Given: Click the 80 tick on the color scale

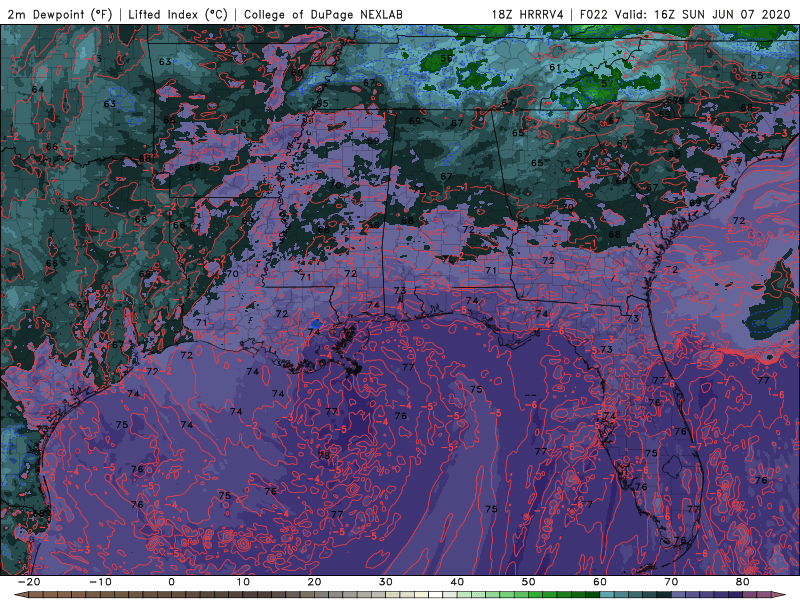Looking at the screenshot, I should tap(743, 582).
